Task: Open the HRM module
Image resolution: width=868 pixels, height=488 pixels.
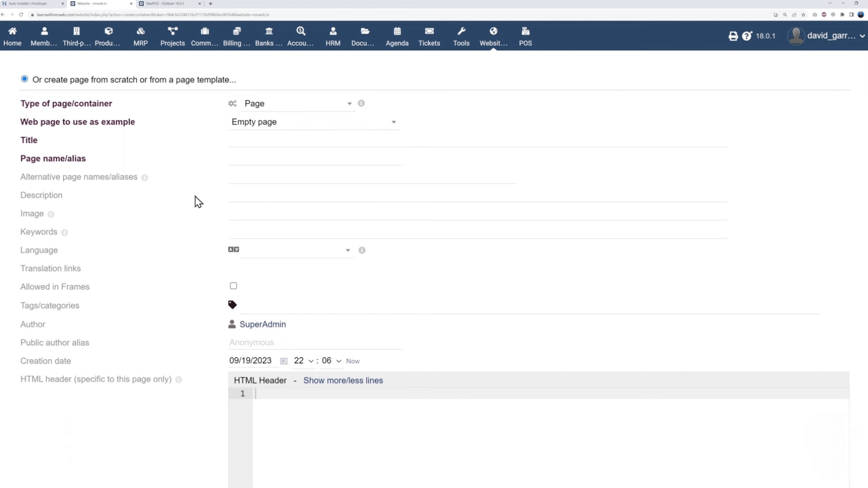Action: click(x=333, y=36)
